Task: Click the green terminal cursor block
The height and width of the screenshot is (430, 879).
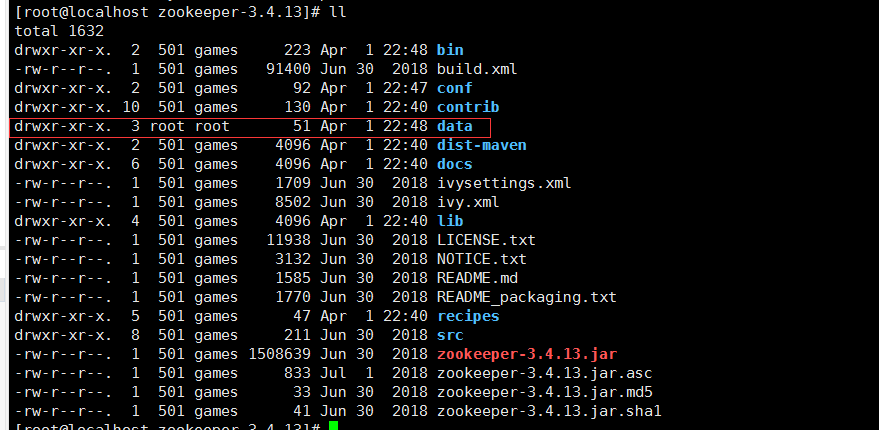Action: click(x=334, y=426)
